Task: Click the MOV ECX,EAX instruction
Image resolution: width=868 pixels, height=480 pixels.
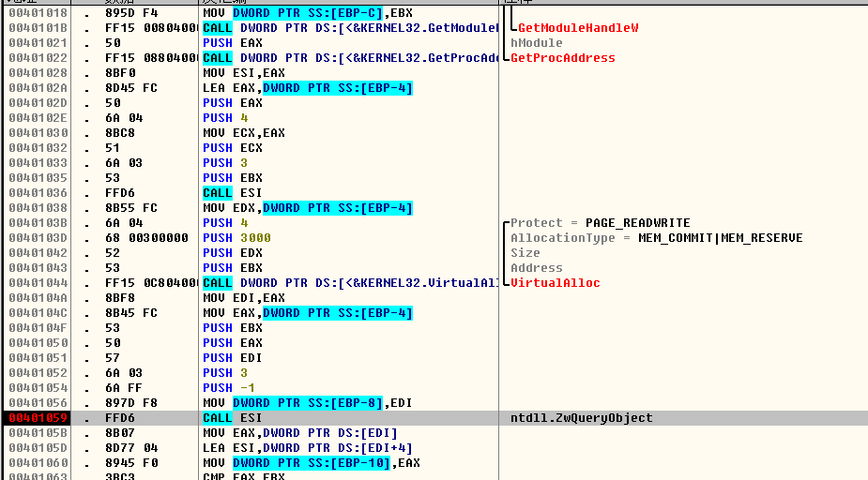Action: (x=244, y=133)
